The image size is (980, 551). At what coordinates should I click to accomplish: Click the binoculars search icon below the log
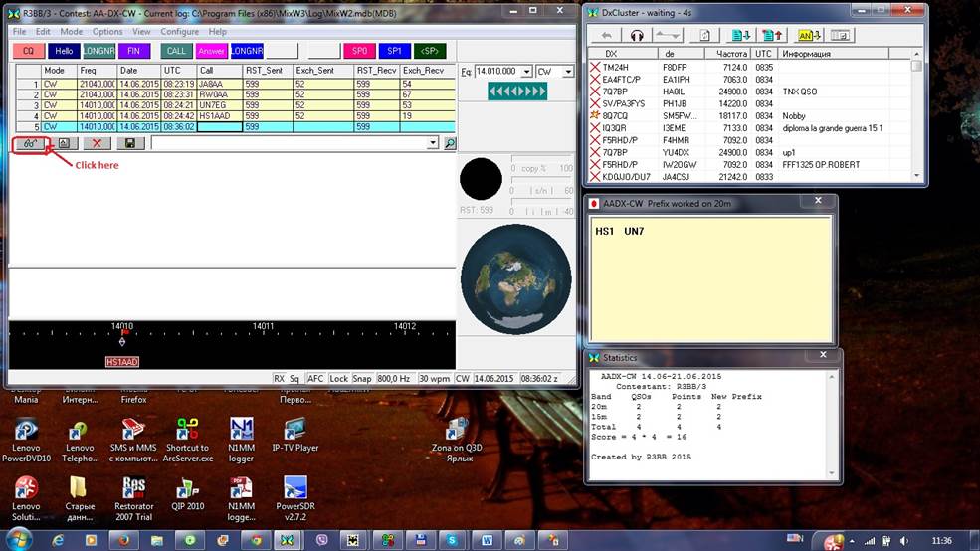pos(30,143)
